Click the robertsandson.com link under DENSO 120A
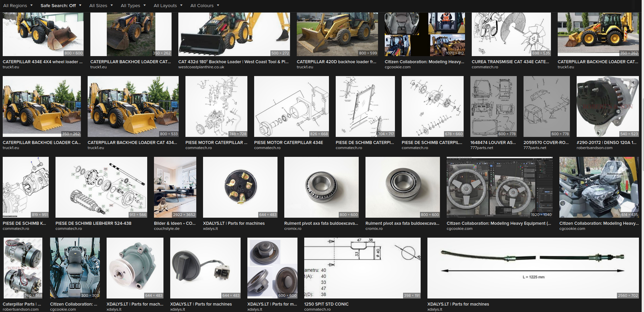Viewport: 644px width, 312px height. click(594, 148)
